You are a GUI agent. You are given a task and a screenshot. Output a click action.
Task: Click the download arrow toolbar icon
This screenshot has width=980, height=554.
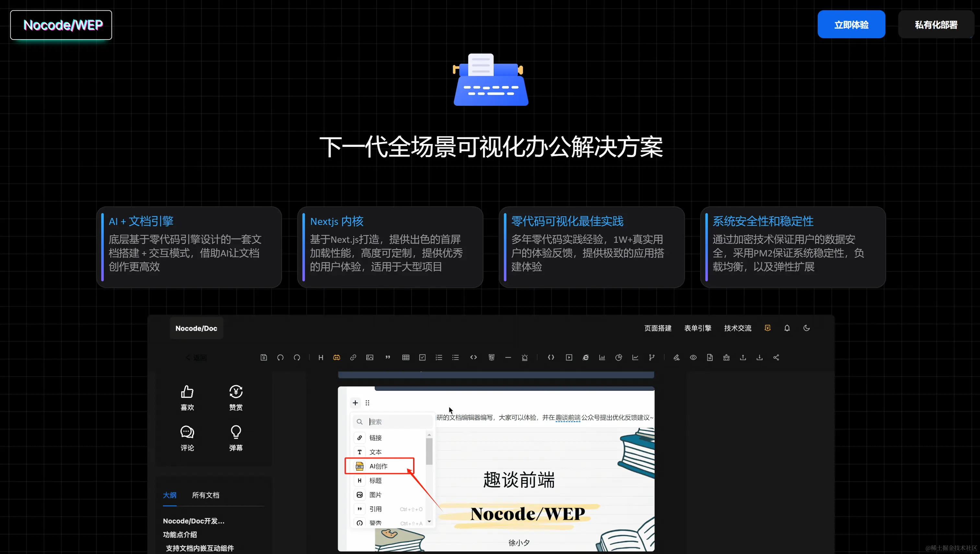[x=759, y=357]
